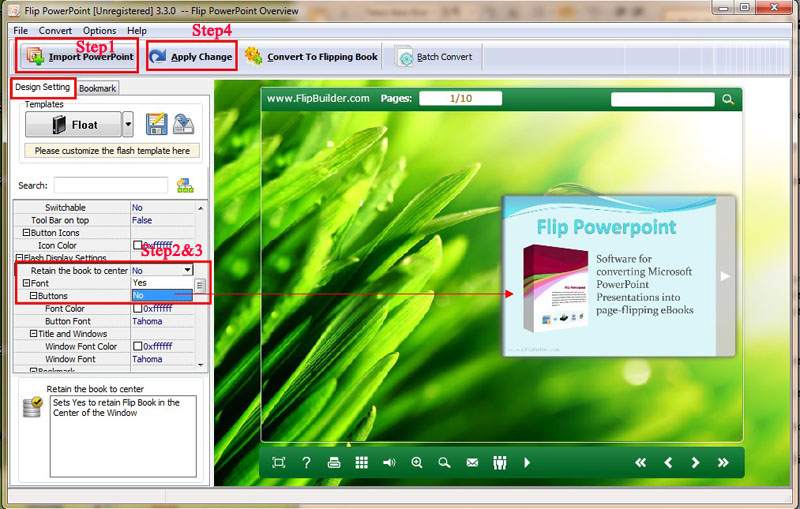Open the Convert menu
Viewport: 800px width, 509px height.
point(55,31)
